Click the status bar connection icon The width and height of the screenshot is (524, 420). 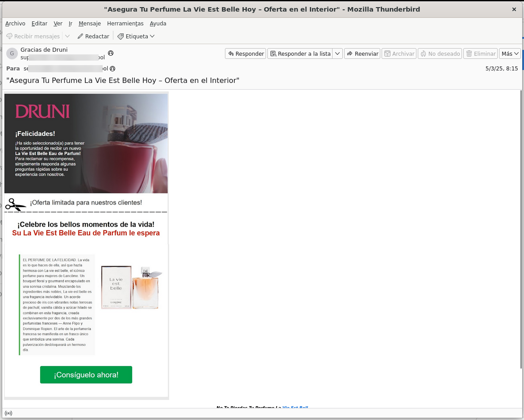[x=9, y=413]
